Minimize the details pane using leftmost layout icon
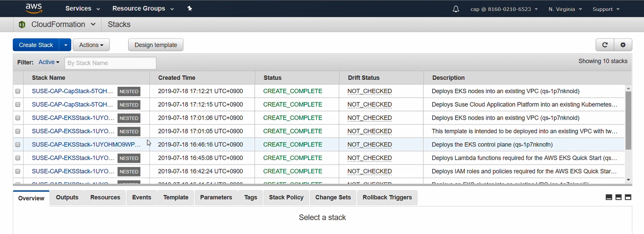This screenshot has height=234, width=644. coord(609,197)
